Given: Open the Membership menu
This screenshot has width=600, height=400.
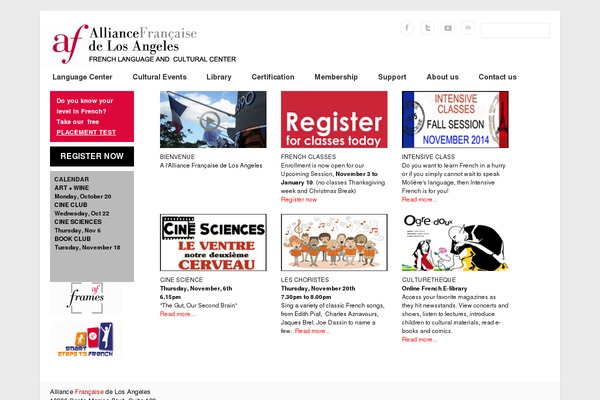Looking at the screenshot, I should pos(336,77).
